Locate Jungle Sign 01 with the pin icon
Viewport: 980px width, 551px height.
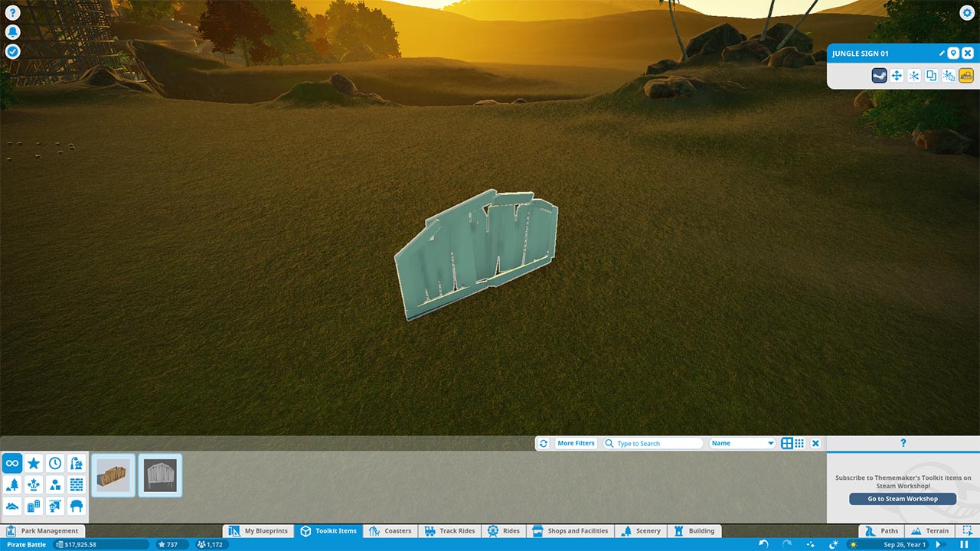pyautogui.click(x=953, y=54)
